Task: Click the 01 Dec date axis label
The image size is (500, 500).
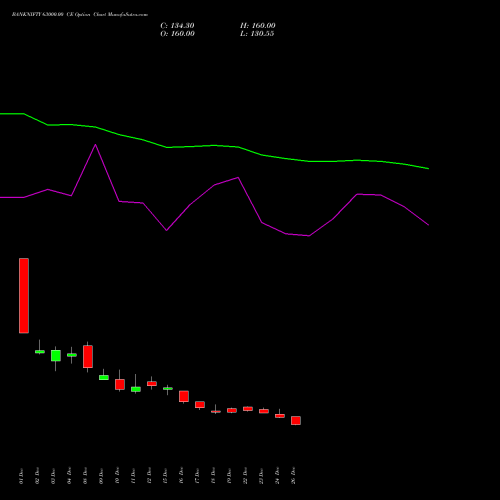Action: [x=21, y=476]
